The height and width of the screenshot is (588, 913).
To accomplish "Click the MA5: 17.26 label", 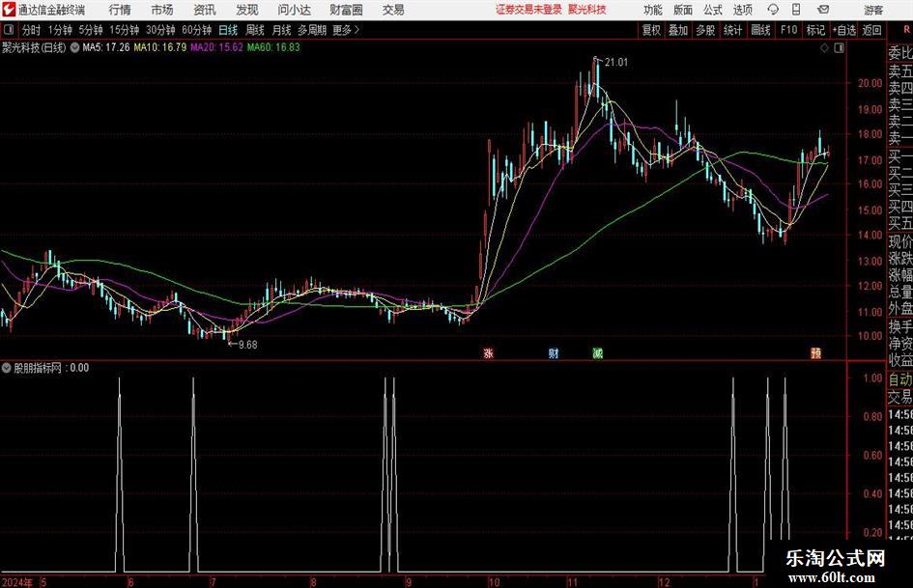I will (x=106, y=47).
